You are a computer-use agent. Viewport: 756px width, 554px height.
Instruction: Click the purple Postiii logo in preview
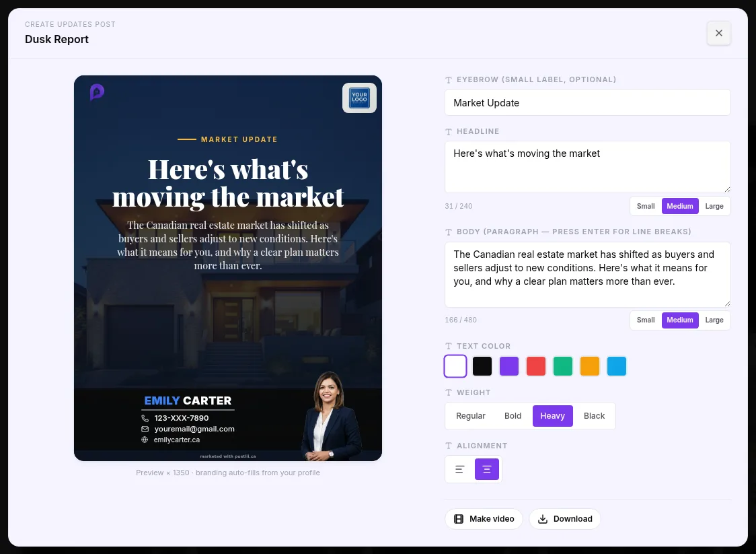click(x=97, y=92)
